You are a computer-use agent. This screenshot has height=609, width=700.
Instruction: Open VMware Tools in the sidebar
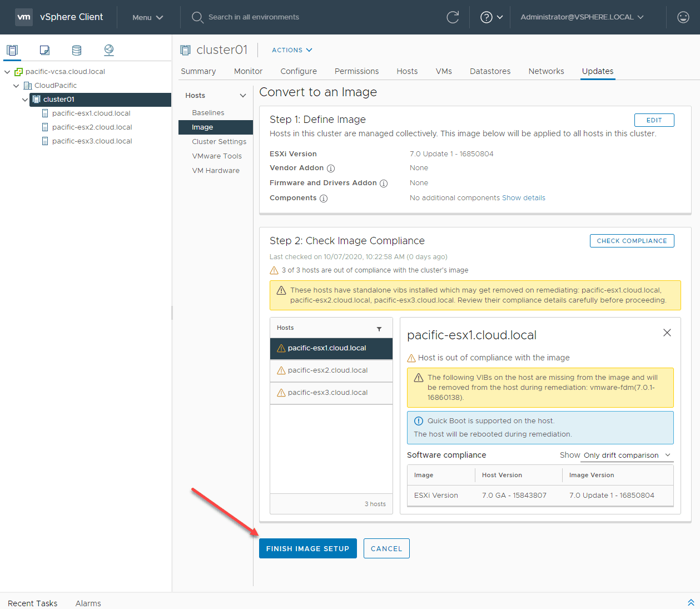[216, 156]
